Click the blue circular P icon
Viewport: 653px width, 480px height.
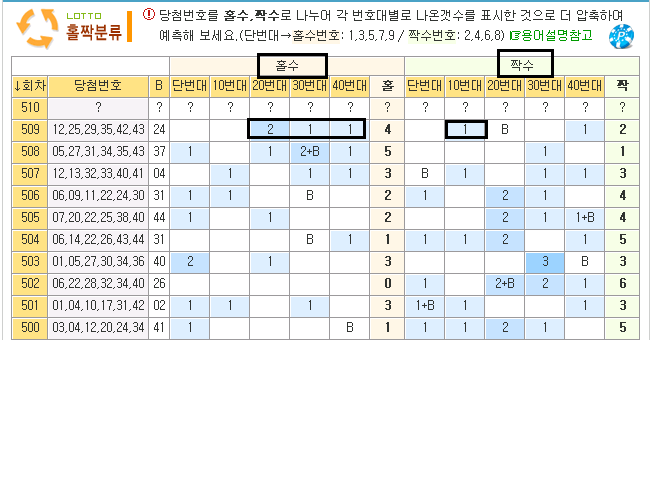tap(622, 35)
